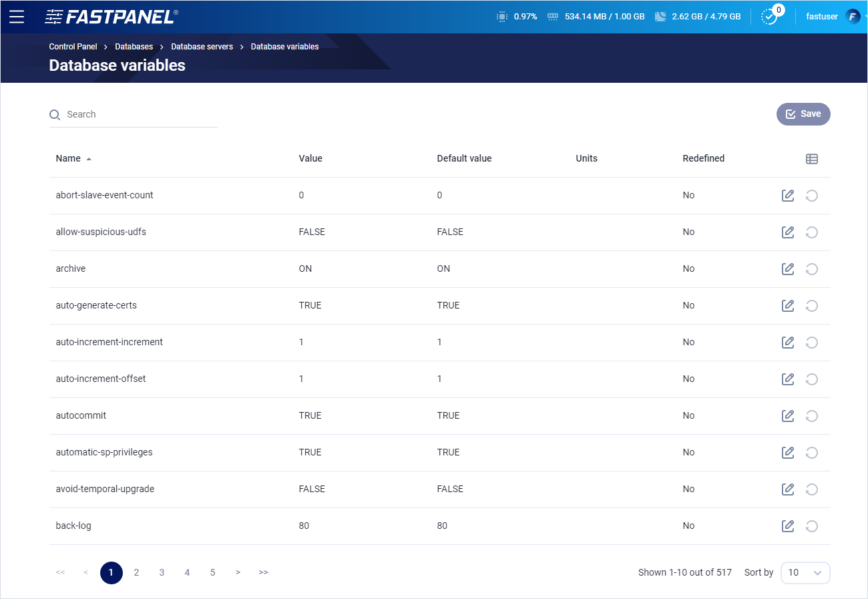Click the autocommit variable name
868x599 pixels.
[81, 416]
